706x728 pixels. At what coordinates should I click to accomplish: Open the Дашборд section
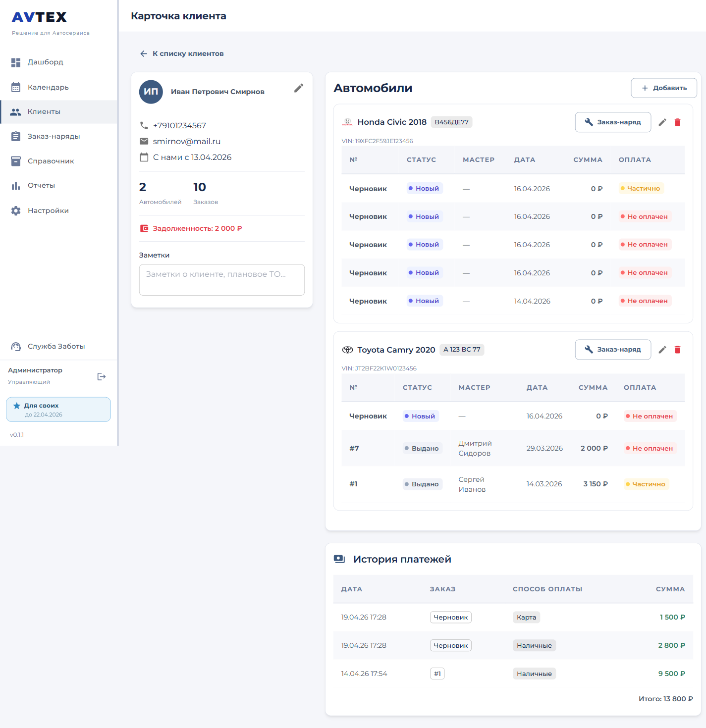(45, 62)
